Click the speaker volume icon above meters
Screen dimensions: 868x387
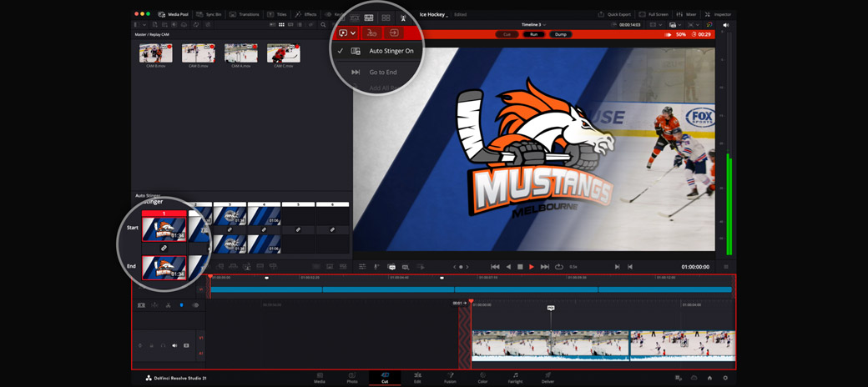pyautogui.click(x=726, y=25)
